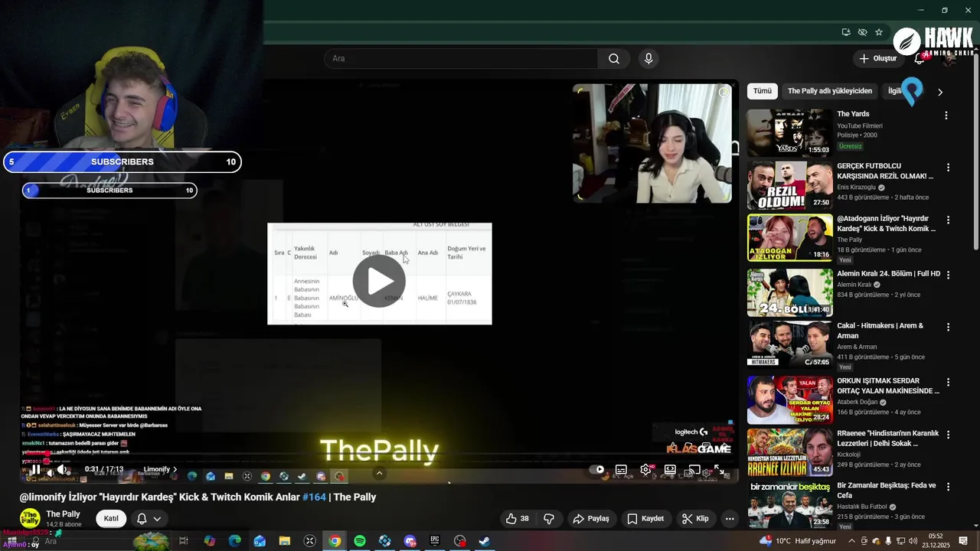Click the Oluştur create button
980x551 pixels.
(x=877, y=59)
